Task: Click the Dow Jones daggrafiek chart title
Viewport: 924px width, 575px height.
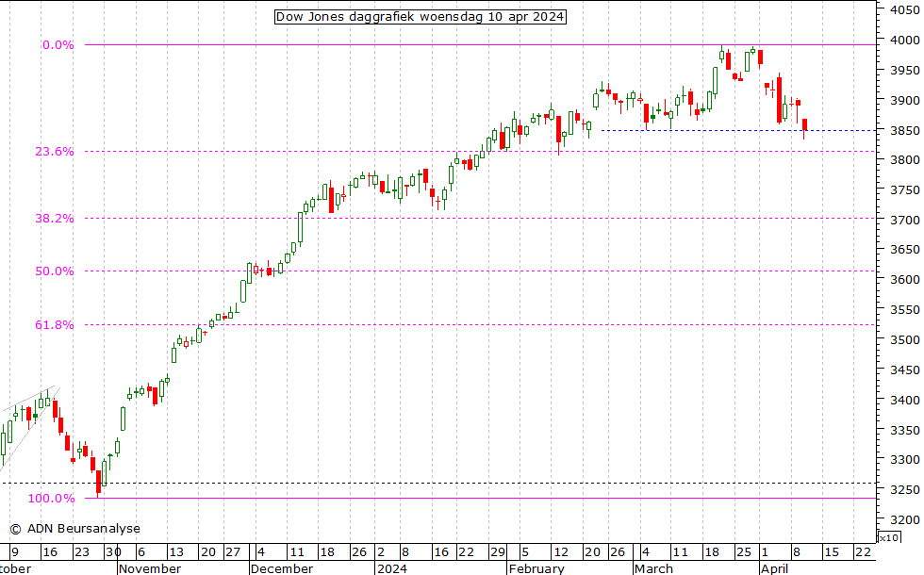Action: 421,17
